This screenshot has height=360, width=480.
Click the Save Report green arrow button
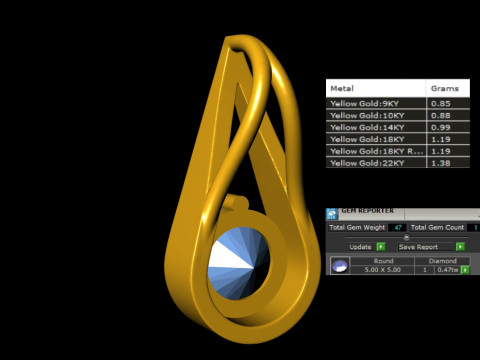coord(460,247)
